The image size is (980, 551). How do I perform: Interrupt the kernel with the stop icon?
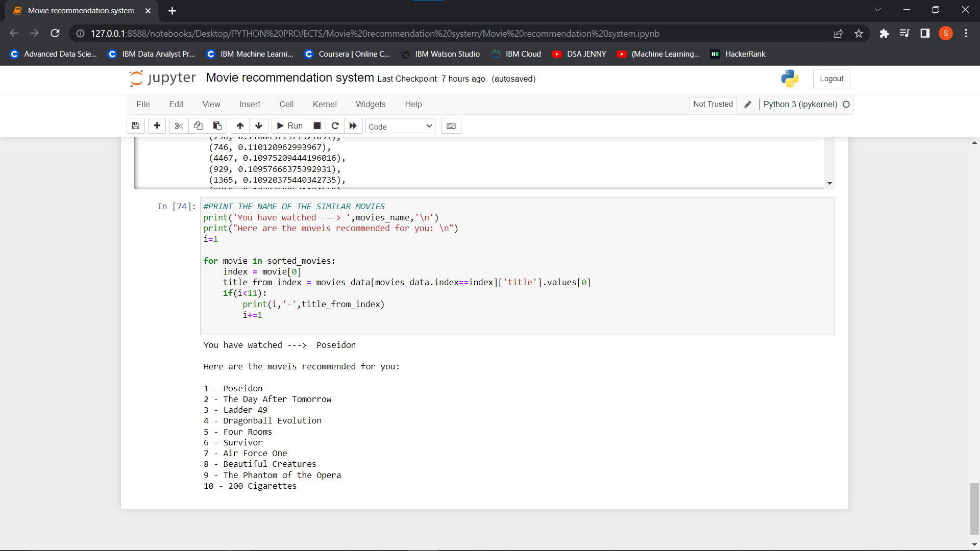[x=316, y=126]
